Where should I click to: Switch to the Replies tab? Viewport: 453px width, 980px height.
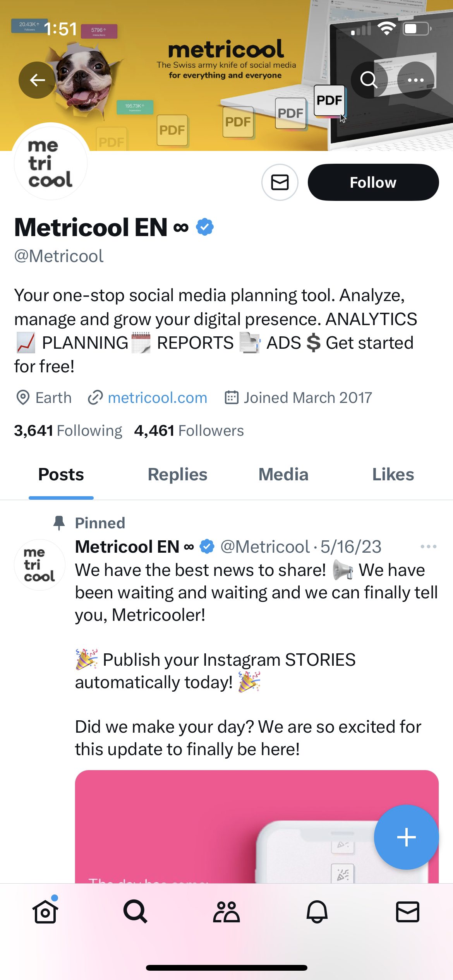point(177,475)
